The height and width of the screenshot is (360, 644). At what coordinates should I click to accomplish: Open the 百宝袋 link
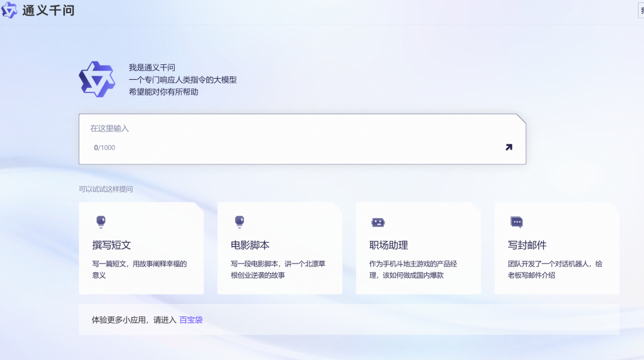[x=192, y=319]
